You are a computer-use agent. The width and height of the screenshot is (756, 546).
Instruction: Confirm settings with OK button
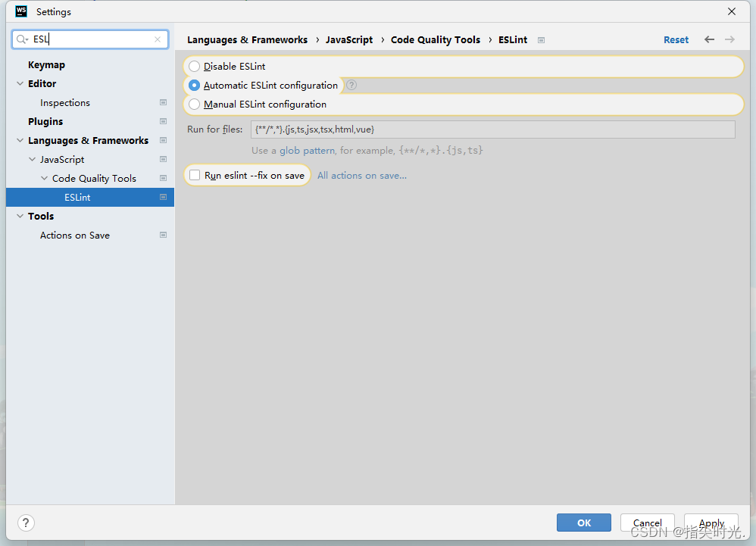coord(584,523)
